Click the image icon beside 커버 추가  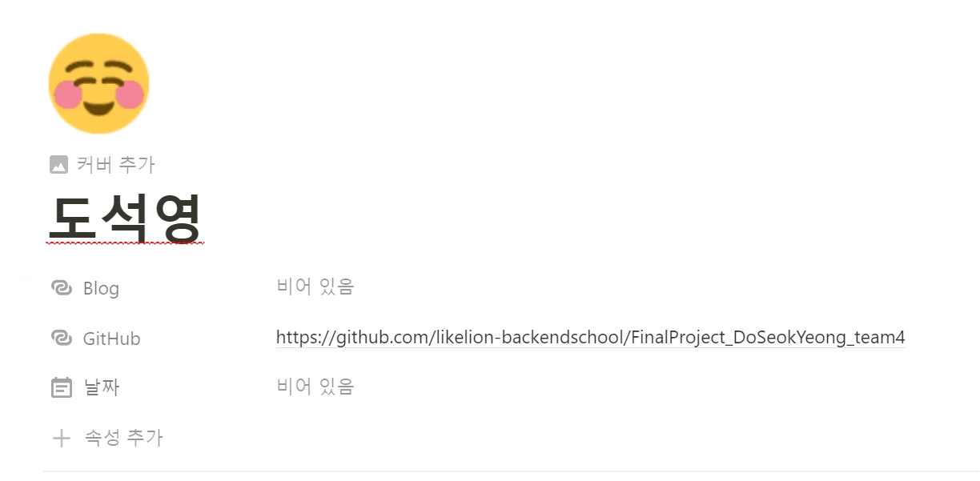click(58, 165)
